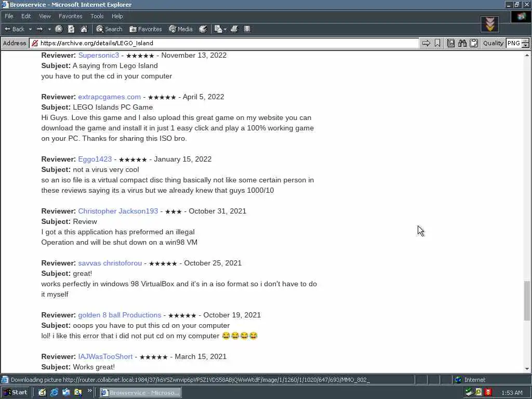Click the bookmark ribbon icon
The width and height of the screenshot is (532, 399).
437,43
